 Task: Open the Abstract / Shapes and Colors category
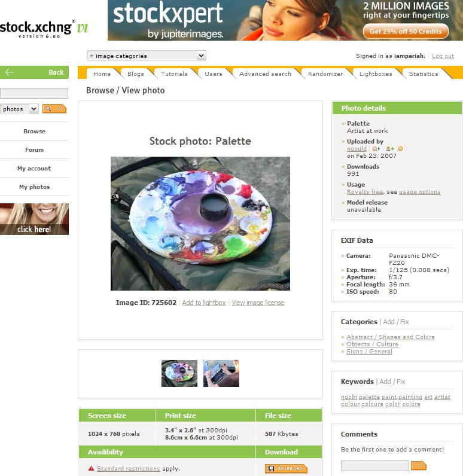pos(391,337)
